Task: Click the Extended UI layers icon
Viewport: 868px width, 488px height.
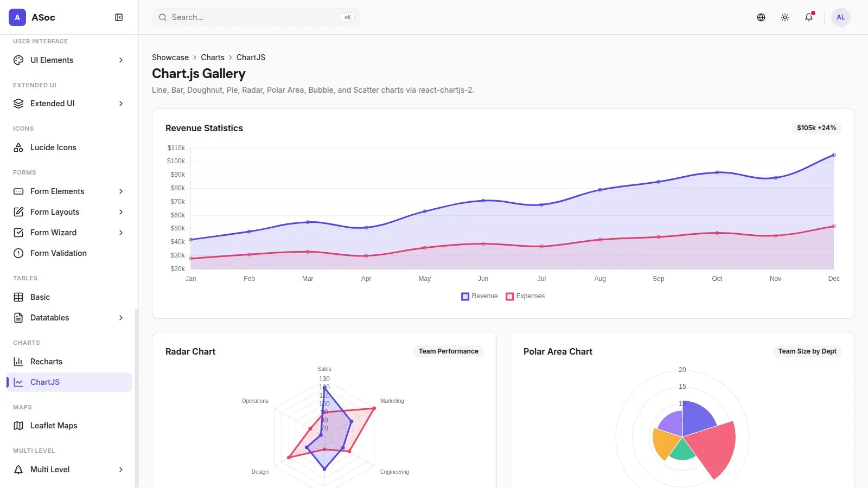Action: tap(18, 104)
